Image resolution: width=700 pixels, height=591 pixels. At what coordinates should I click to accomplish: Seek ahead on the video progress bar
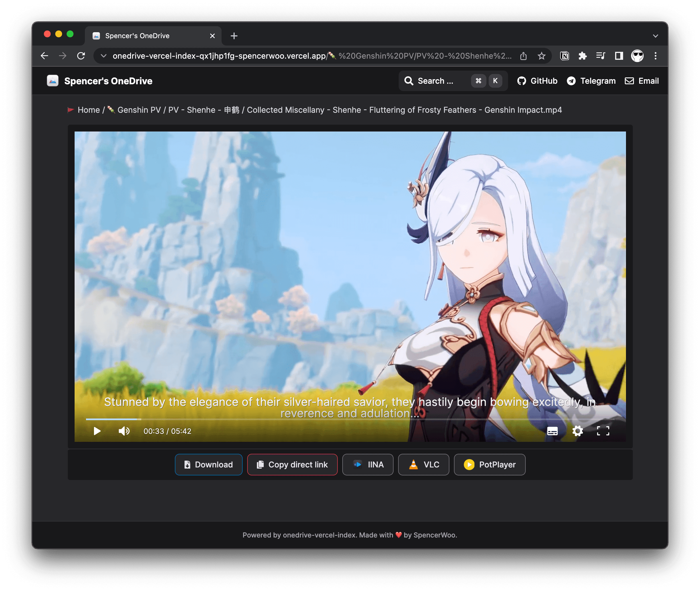pos(335,419)
